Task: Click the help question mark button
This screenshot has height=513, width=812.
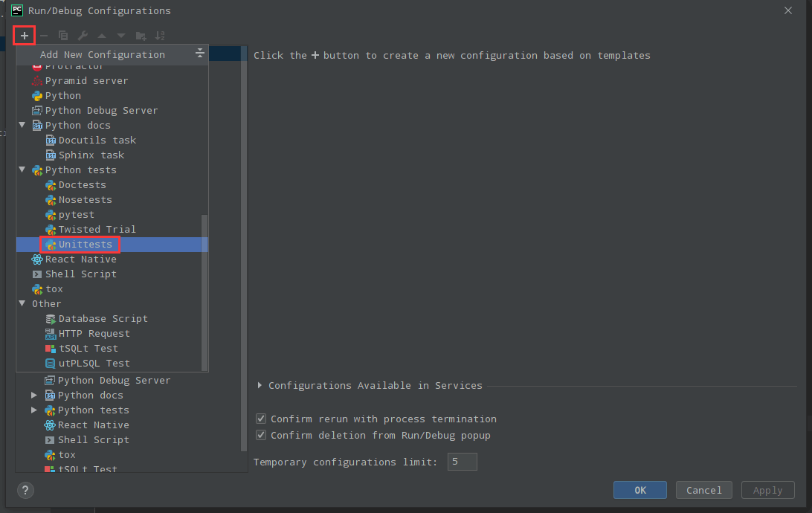Action: coord(25,490)
